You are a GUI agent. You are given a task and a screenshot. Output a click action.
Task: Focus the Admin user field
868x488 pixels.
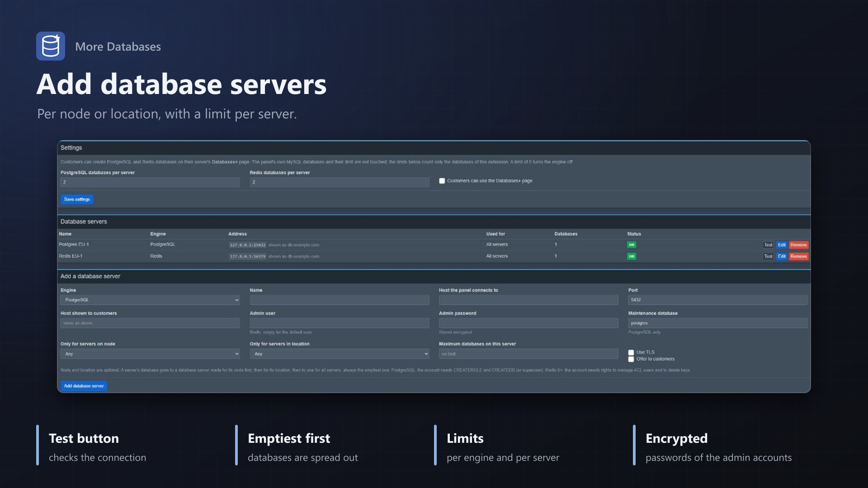click(340, 323)
